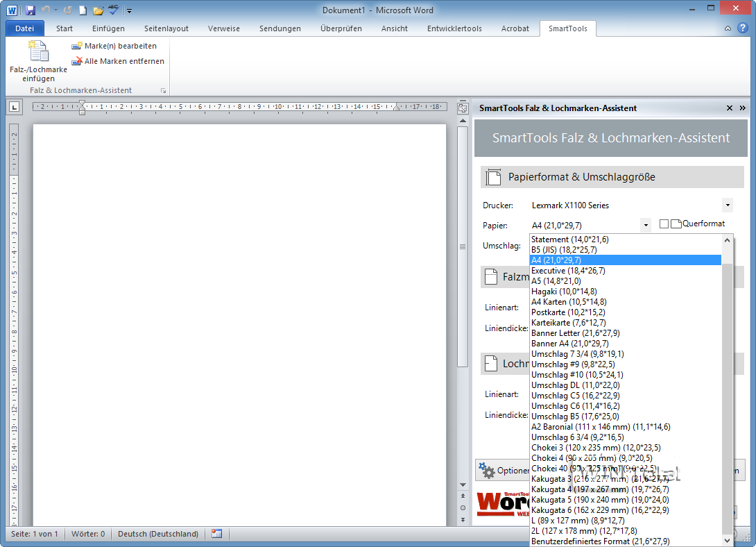Select Benutzerdefiniertes Format entry
The image size is (756, 547).
[626, 541]
